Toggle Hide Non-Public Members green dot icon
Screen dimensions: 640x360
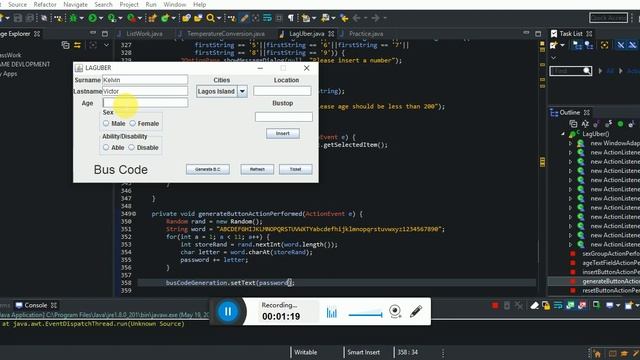(620, 124)
